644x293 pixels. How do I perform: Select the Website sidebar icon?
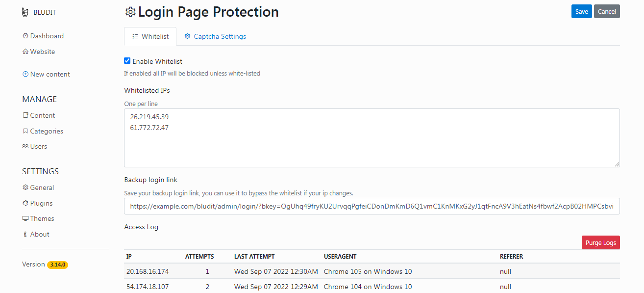(x=25, y=51)
